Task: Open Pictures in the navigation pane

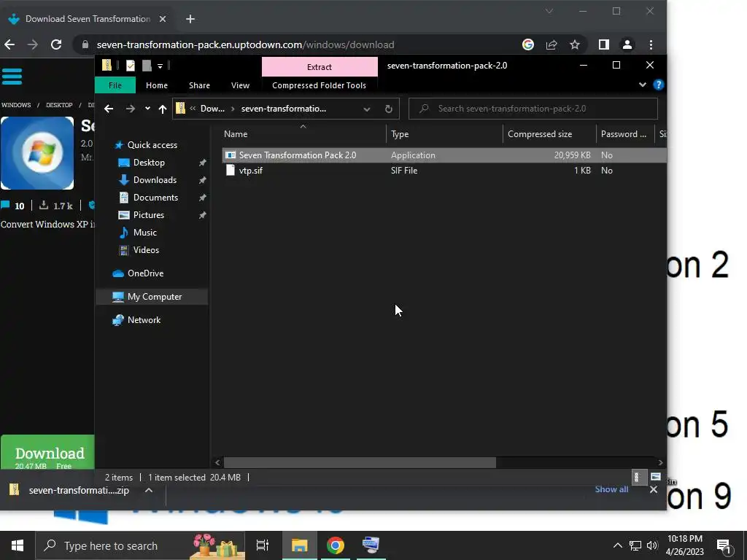Action: pos(149,215)
